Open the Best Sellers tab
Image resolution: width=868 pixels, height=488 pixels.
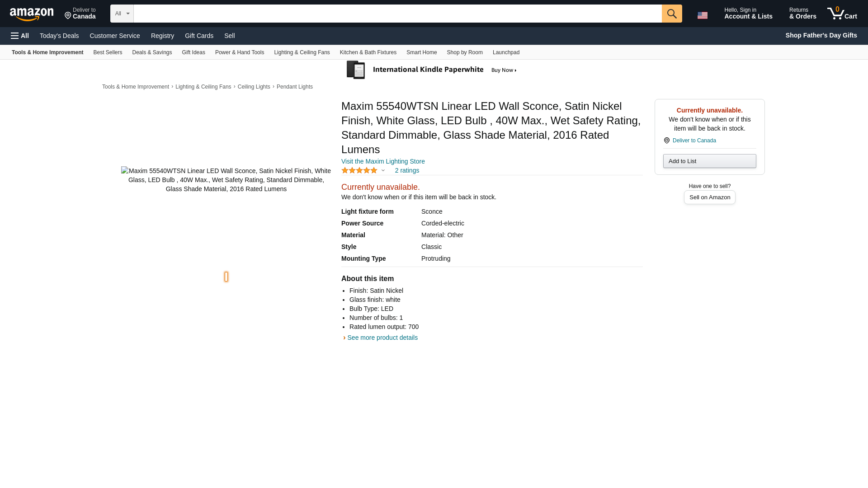pyautogui.click(x=108, y=52)
